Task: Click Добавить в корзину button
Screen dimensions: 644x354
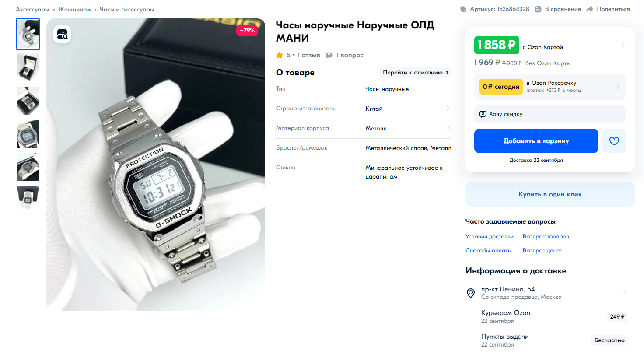Action: click(x=536, y=141)
